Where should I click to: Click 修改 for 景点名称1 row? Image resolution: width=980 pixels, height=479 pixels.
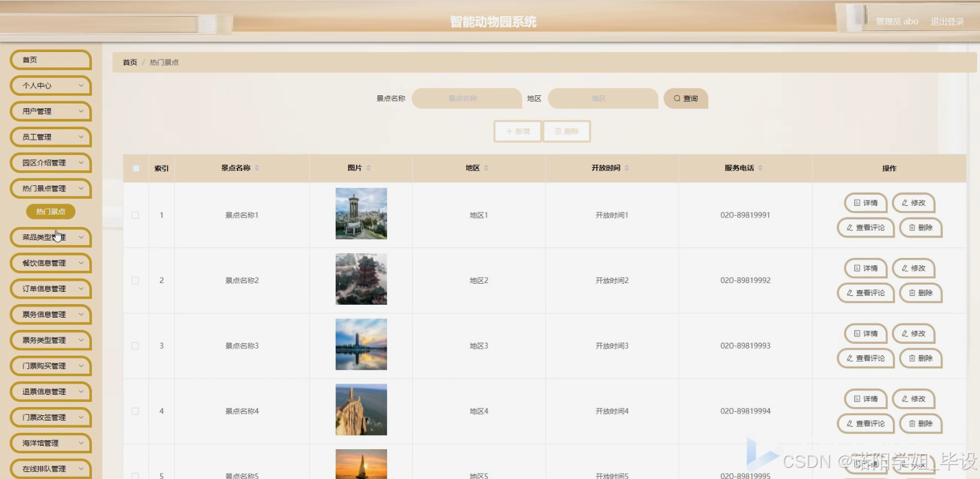[914, 203]
